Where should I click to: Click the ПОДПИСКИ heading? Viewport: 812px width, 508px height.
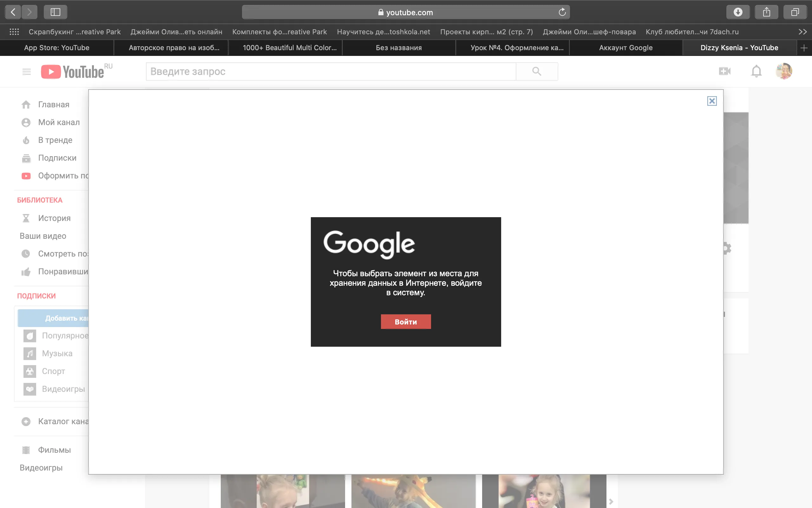(x=36, y=296)
